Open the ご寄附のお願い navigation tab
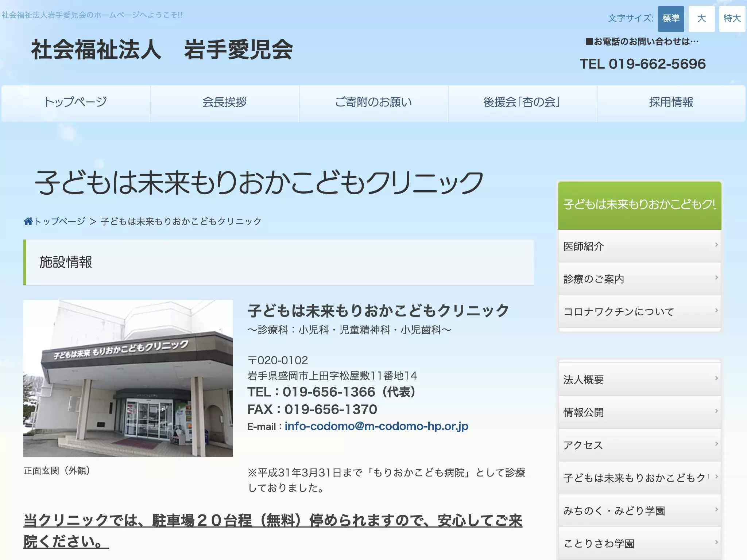Viewport: 747px width, 560px height. pyautogui.click(x=373, y=103)
